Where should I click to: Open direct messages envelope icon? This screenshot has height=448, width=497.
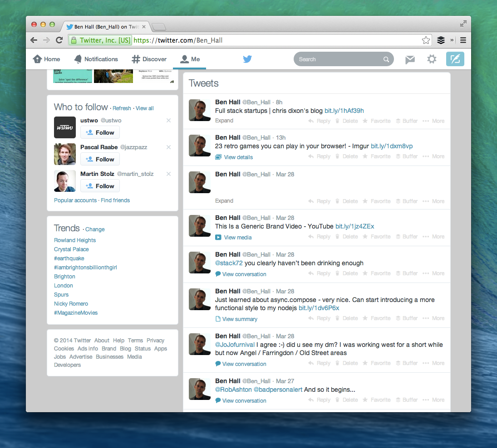click(410, 59)
